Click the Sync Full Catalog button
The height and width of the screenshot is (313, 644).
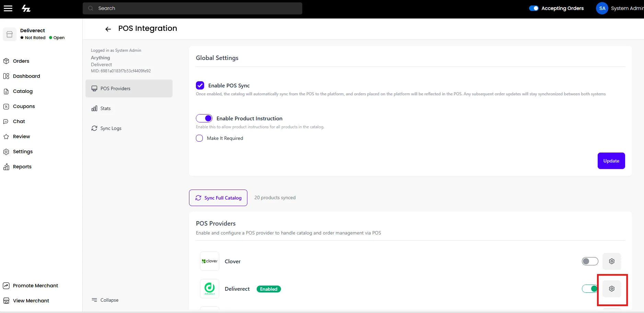click(x=218, y=198)
